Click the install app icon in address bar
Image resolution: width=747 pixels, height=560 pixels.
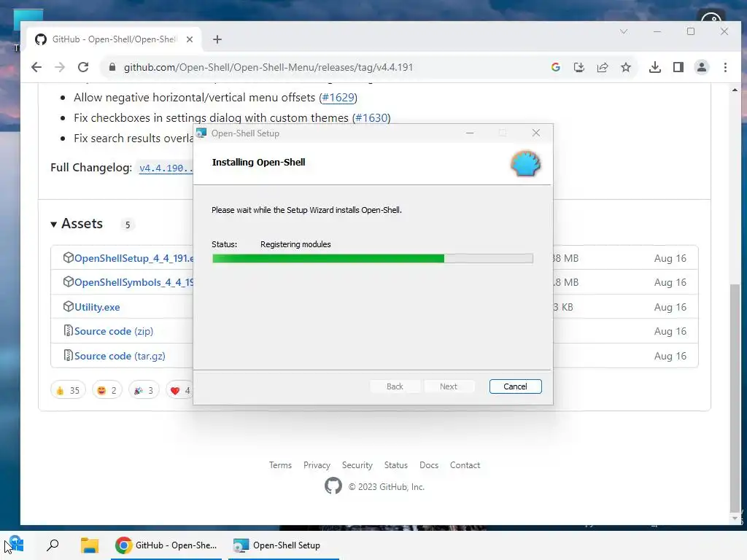coord(578,67)
